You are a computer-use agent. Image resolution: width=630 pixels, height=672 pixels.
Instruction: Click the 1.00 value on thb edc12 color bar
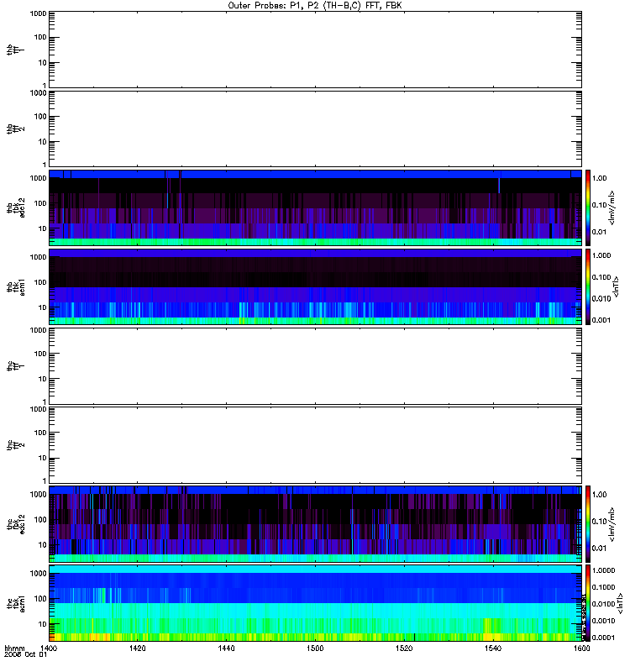[x=599, y=178]
